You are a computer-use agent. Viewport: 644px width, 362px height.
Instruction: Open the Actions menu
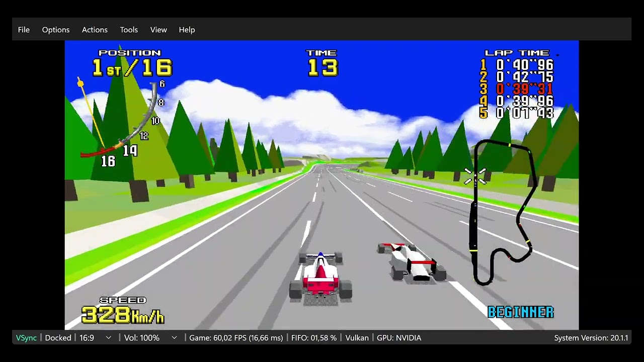(95, 30)
